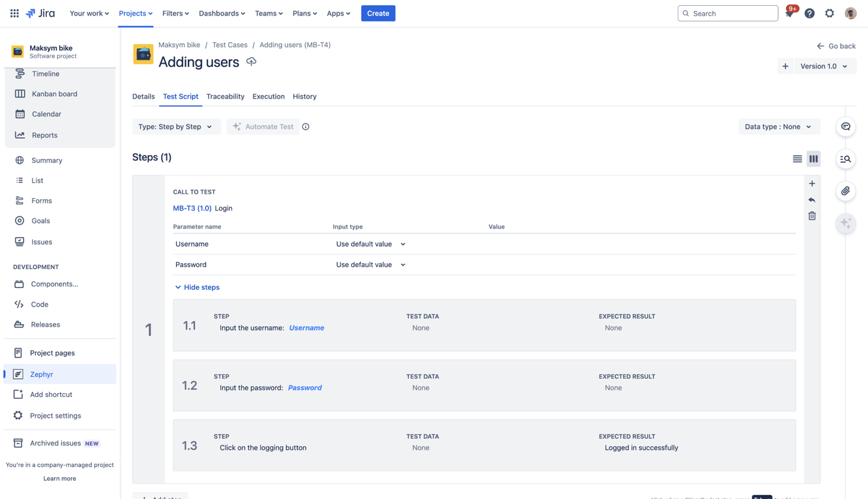Open attachments paperclip icon
Screen dimensions: 868x499
point(845,191)
